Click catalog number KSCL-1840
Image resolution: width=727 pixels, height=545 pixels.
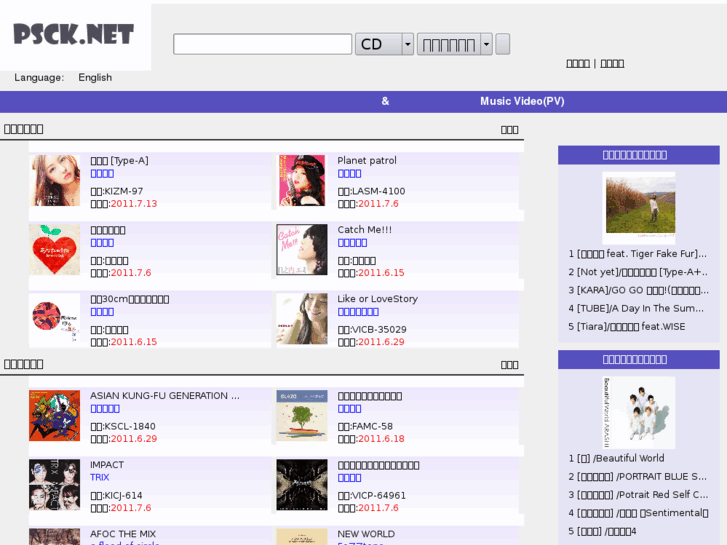[129, 426]
